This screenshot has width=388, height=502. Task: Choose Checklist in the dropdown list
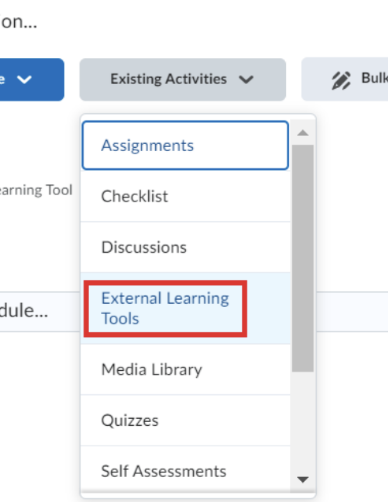(185, 196)
